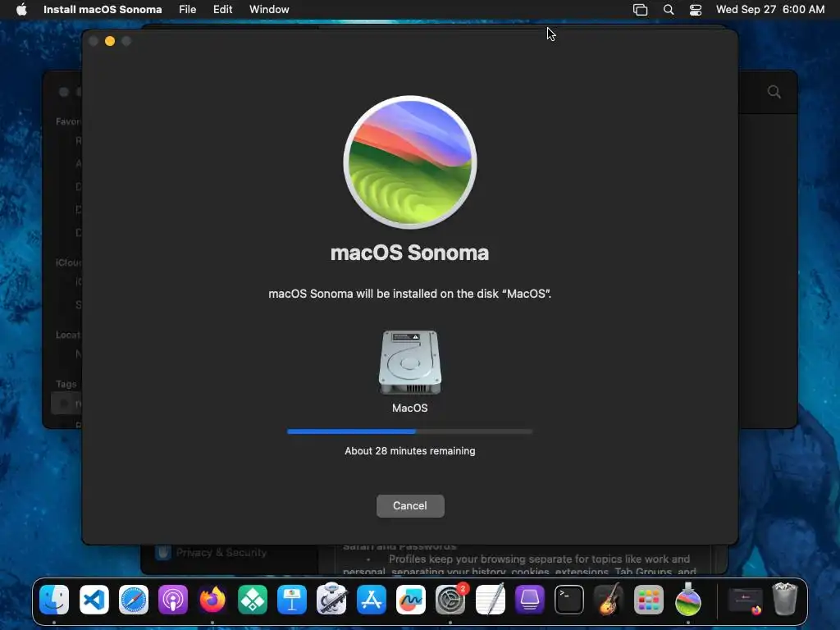Open the Edit menu
Screen dimensions: 840x630
[222, 9]
